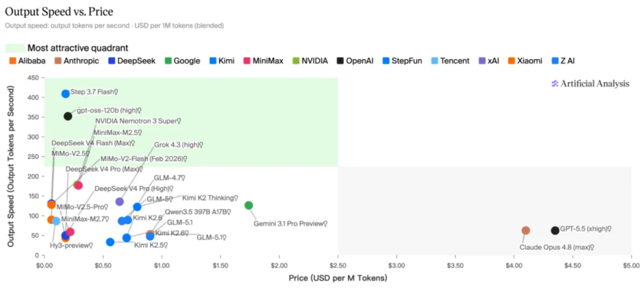Click the Gemini 3.1 Pro Preview green dot

click(x=249, y=205)
